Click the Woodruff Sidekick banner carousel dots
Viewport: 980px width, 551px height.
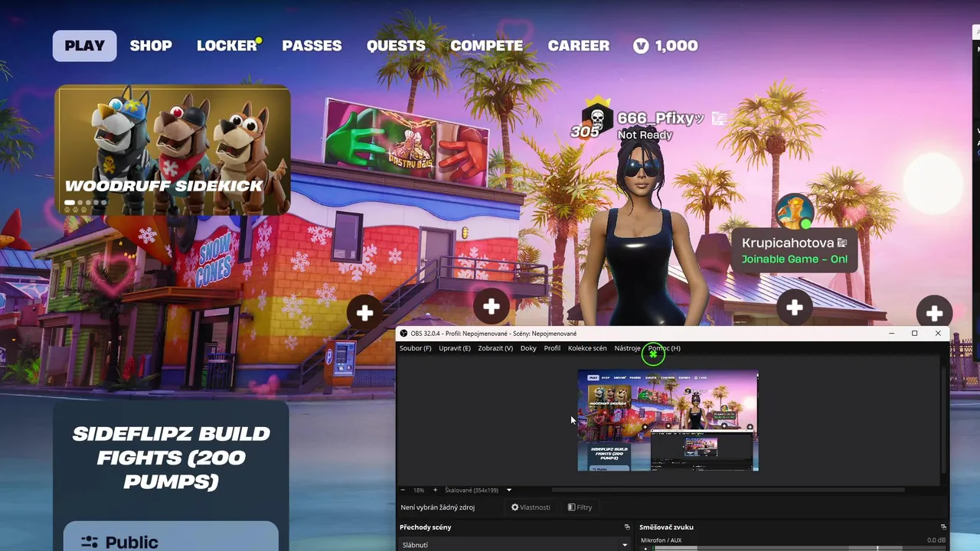tap(87, 203)
